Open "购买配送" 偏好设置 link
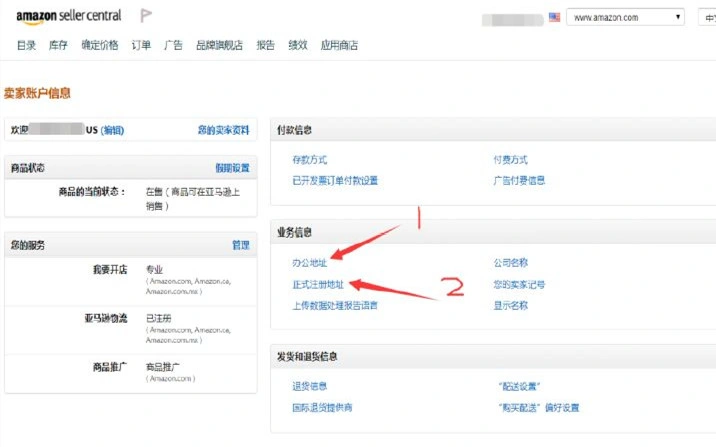The width and height of the screenshot is (716, 447). tap(539, 407)
